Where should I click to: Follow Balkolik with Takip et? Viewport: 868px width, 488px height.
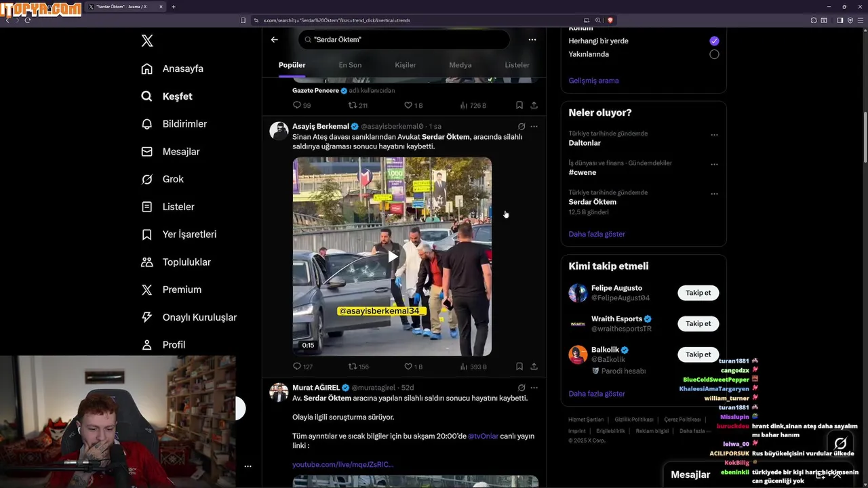(x=698, y=354)
